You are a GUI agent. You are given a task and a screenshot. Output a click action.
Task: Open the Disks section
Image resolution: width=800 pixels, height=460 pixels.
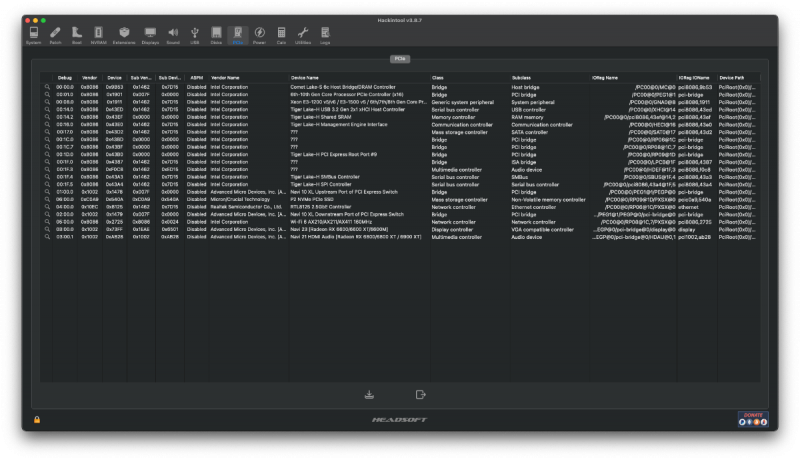click(x=216, y=36)
